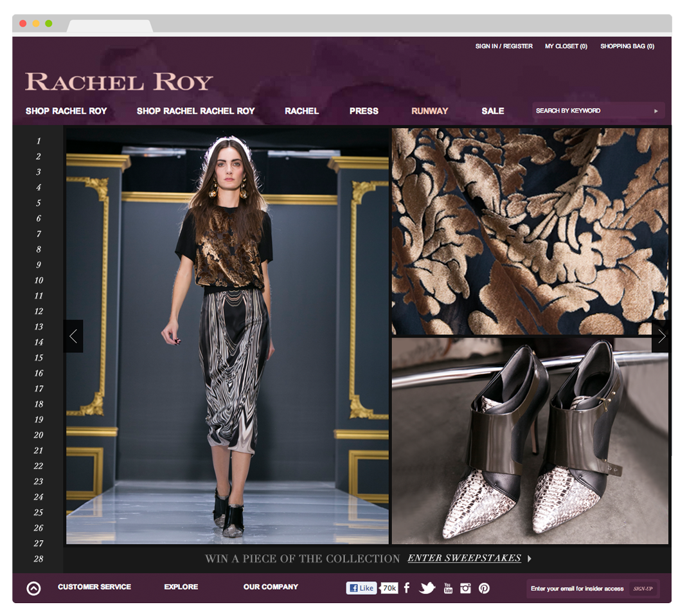Open My Closet (0) link
Image resolution: width=687 pixels, height=616 pixels.
pyautogui.click(x=566, y=46)
